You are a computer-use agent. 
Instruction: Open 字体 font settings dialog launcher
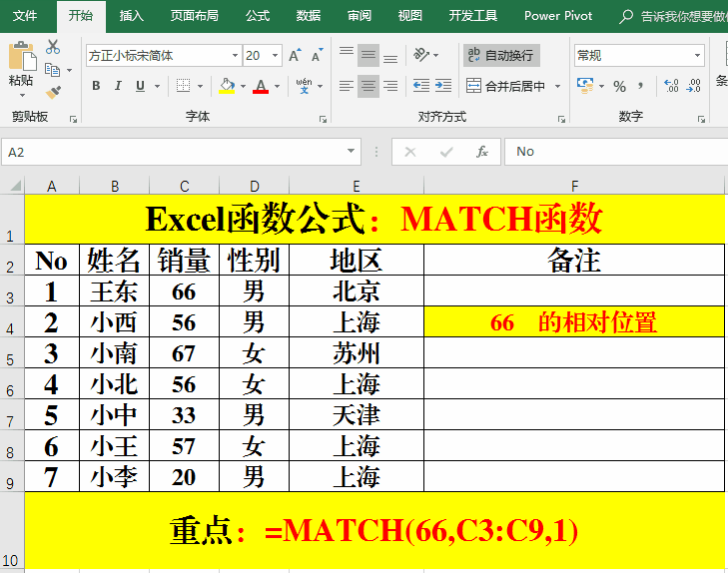coord(323,120)
